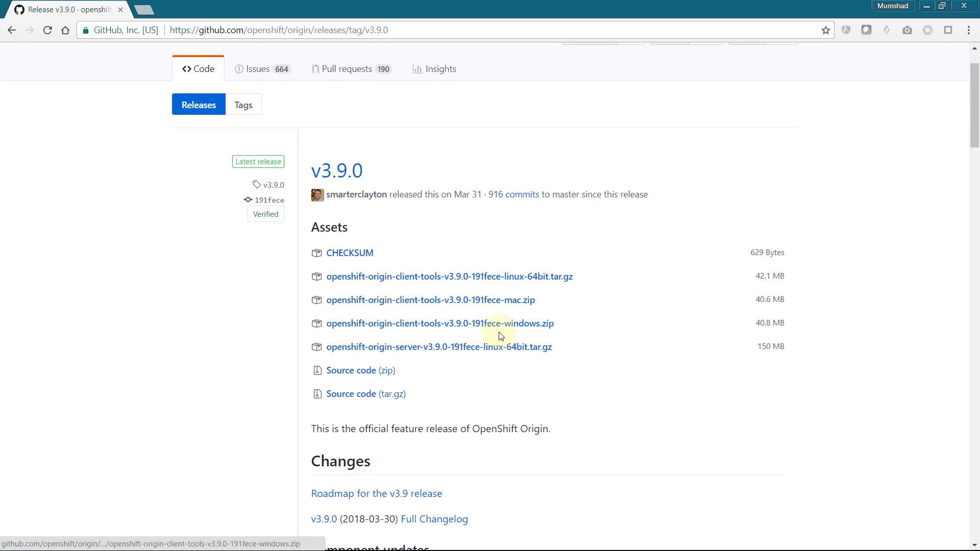The height and width of the screenshot is (551, 980).
Task: Click the square extension icon beside the Chrome menu
Action: tap(948, 30)
